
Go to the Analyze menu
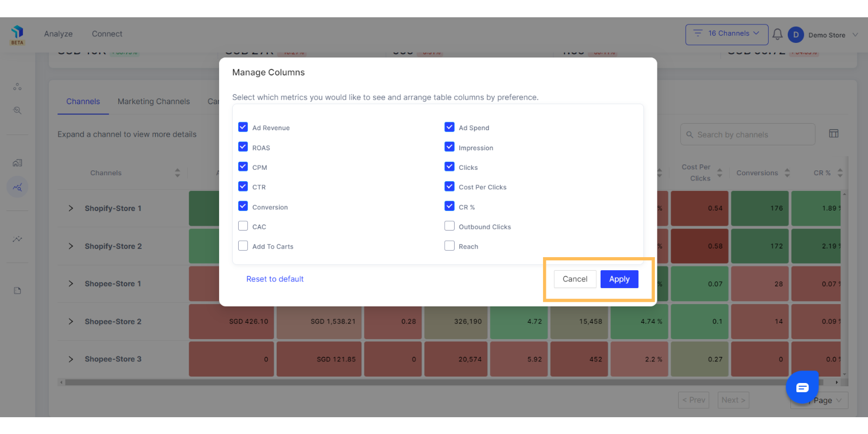(59, 34)
